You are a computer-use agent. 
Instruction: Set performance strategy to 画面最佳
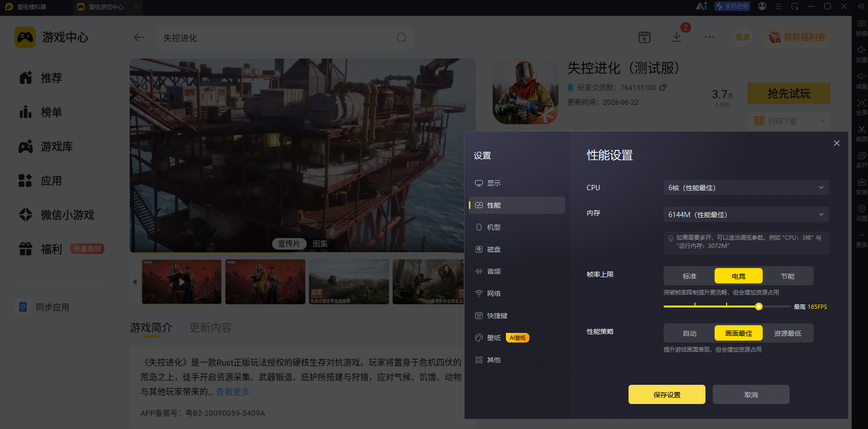coord(739,333)
